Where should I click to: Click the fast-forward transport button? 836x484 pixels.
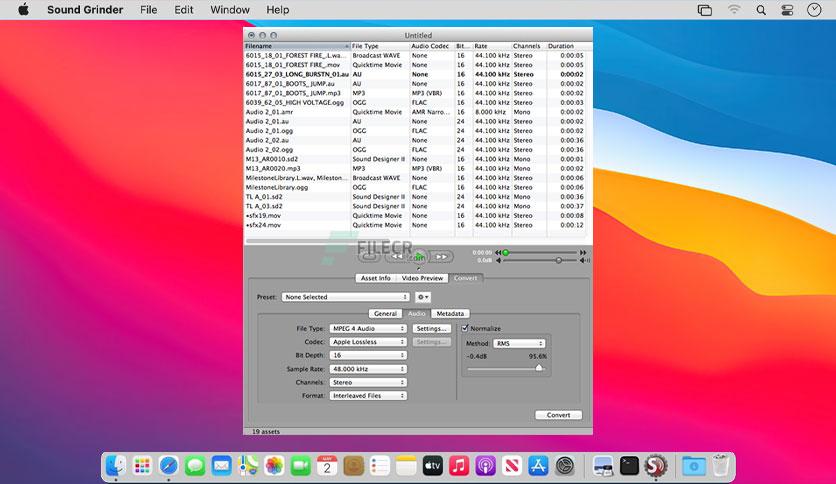(441, 257)
